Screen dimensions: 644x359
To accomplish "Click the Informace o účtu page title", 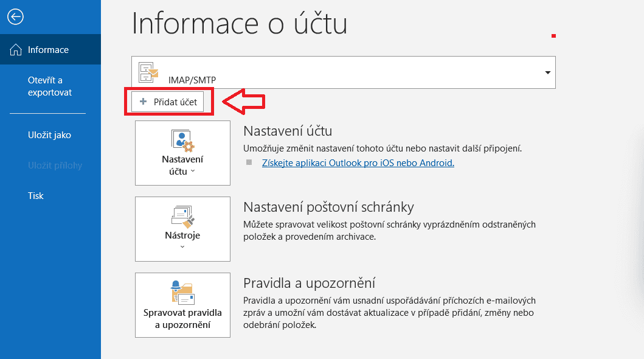I will (x=240, y=23).
